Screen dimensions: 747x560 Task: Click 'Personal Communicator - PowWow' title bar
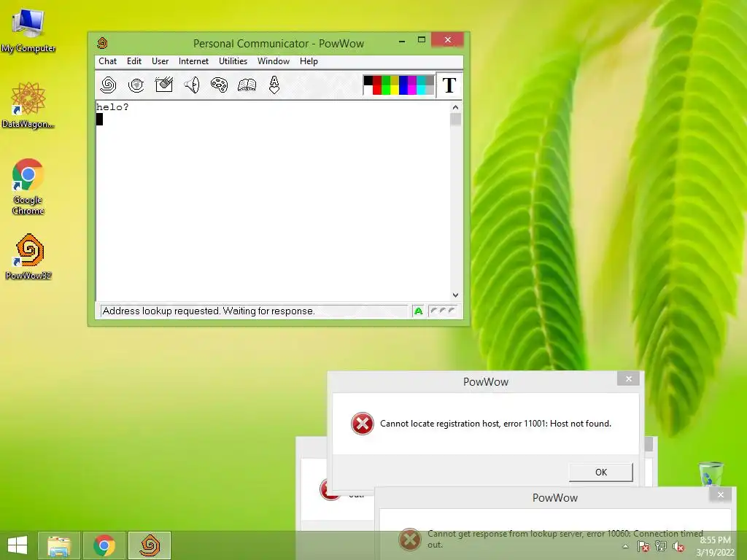[279, 43]
